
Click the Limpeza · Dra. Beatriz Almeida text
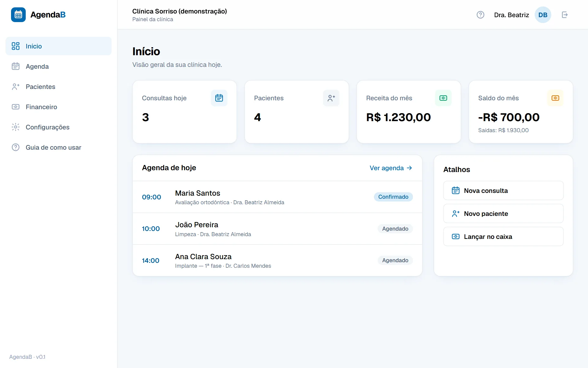[213, 234]
